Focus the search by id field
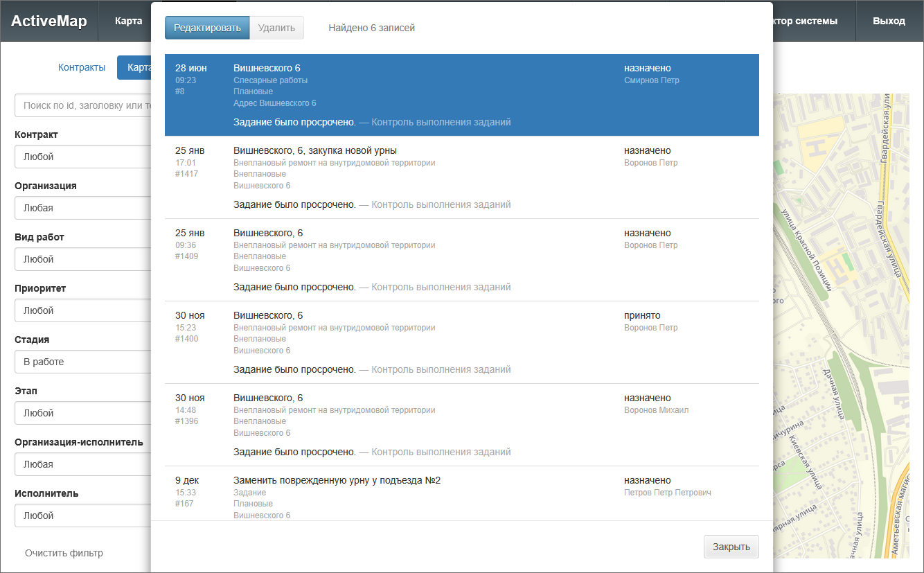The width and height of the screenshot is (924, 573). tap(83, 105)
